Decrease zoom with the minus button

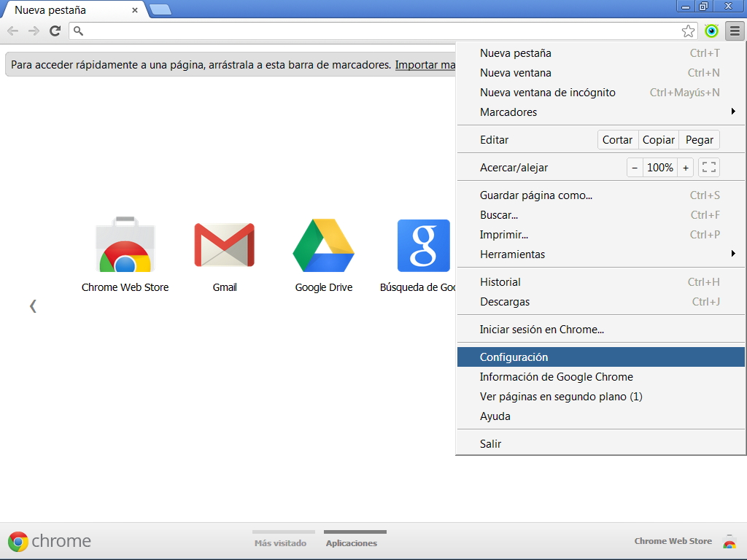pyautogui.click(x=635, y=168)
